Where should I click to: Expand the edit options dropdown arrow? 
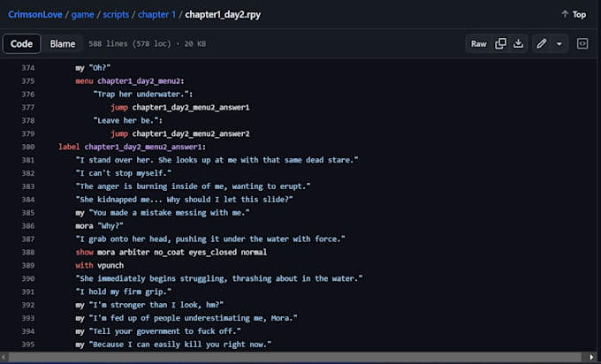point(559,43)
